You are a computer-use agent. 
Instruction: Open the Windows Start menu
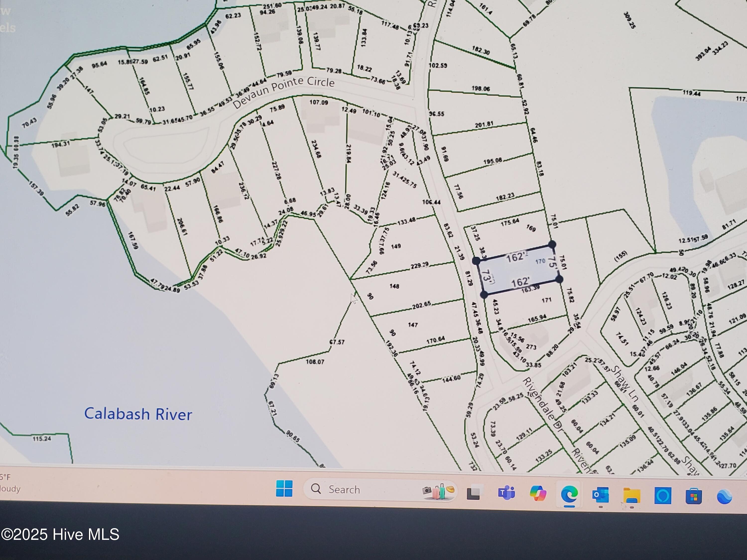click(284, 488)
